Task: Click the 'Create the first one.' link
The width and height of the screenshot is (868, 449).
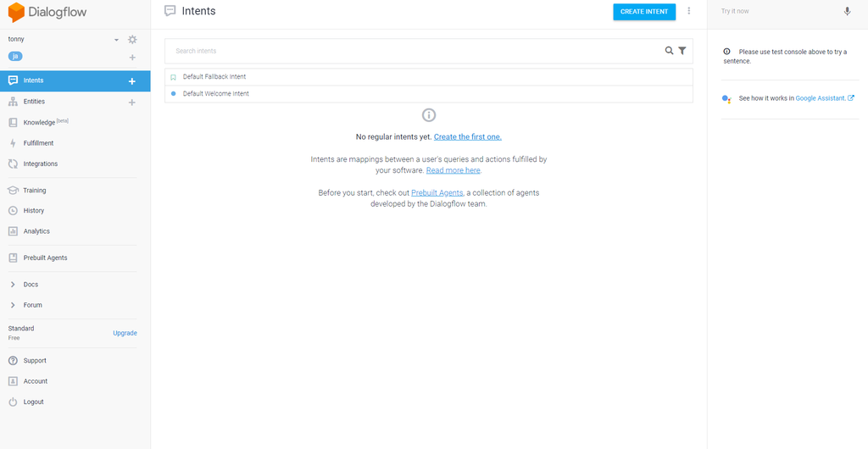Action: tap(468, 136)
